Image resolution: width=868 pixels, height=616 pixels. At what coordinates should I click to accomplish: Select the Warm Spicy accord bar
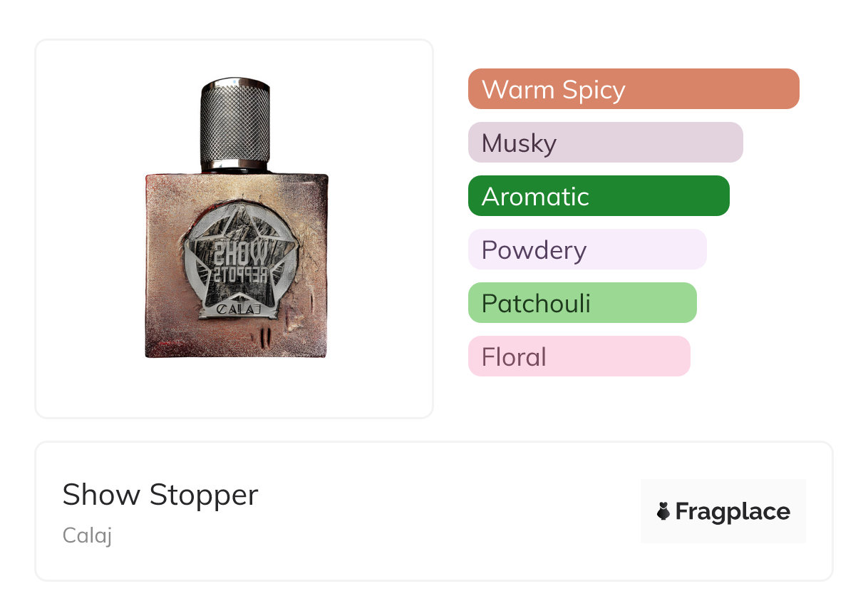[x=634, y=89]
